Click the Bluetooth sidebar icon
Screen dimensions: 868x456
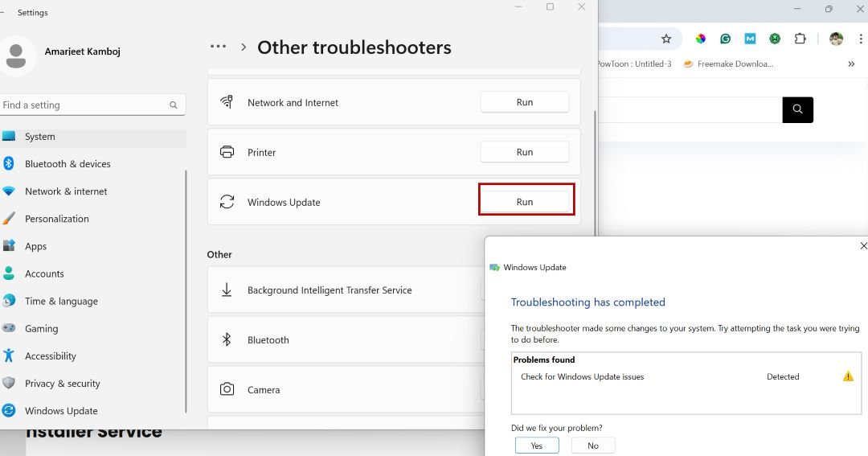pos(8,163)
